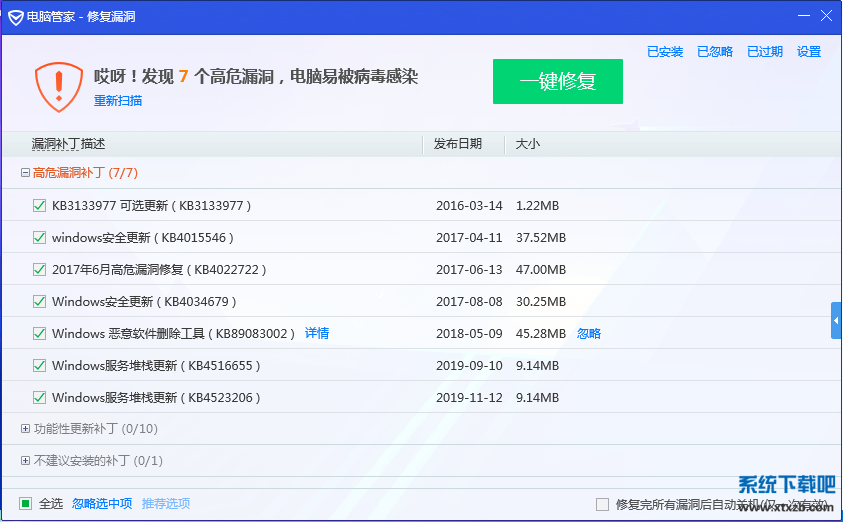This screenshot has width=843, height=522.
Task: Uncheck KB3133977 可选更新 checkbox
Action: tap(39, 205)
